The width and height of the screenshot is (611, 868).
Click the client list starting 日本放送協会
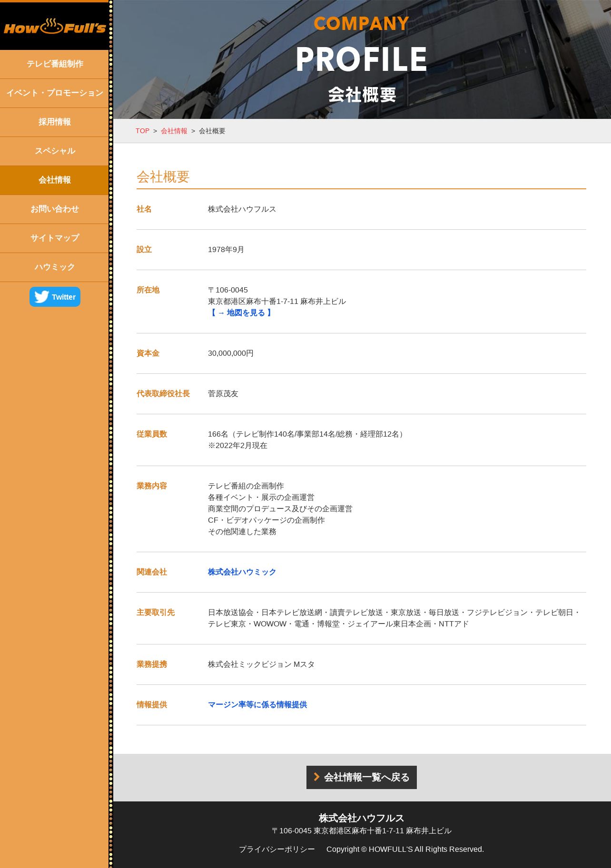point(394,618)
